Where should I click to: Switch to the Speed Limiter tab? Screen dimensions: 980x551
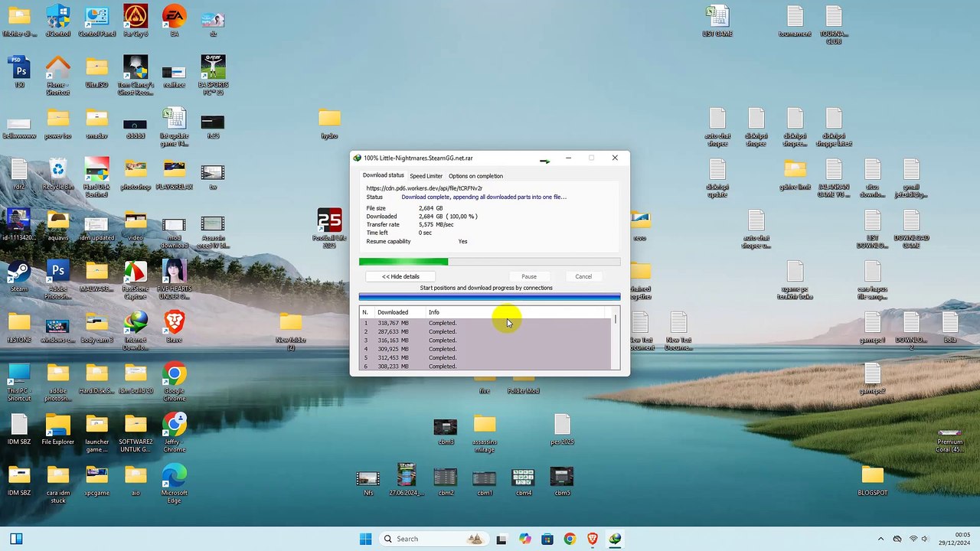point(426,176)
